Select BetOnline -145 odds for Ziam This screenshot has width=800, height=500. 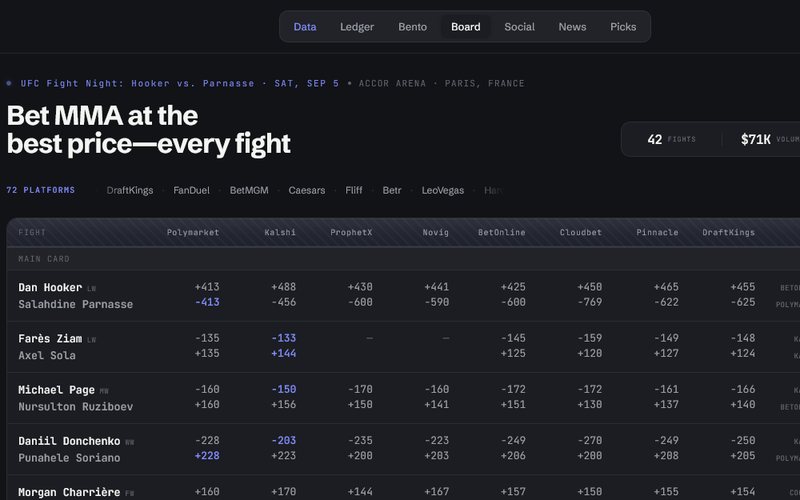513,338
